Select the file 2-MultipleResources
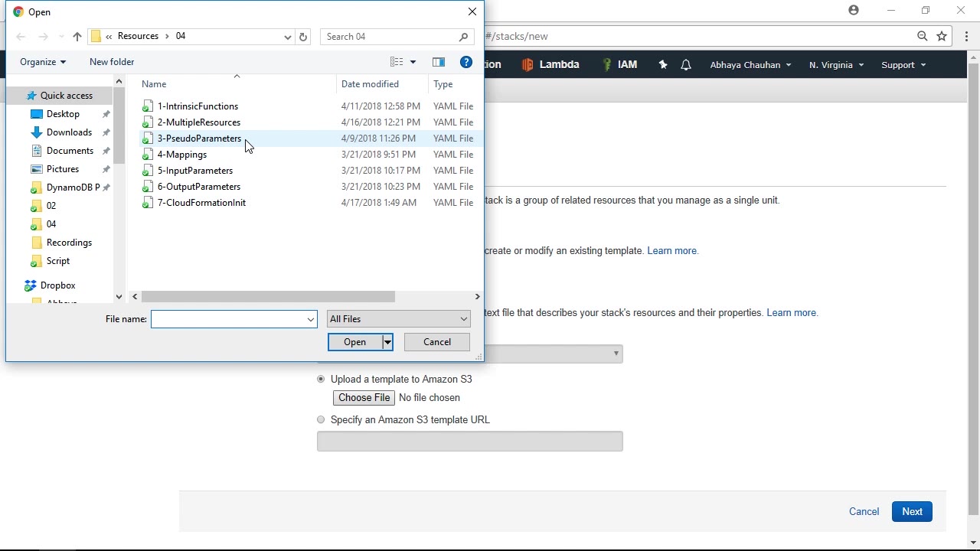This screenshot has width=980, height=551. 199,122
